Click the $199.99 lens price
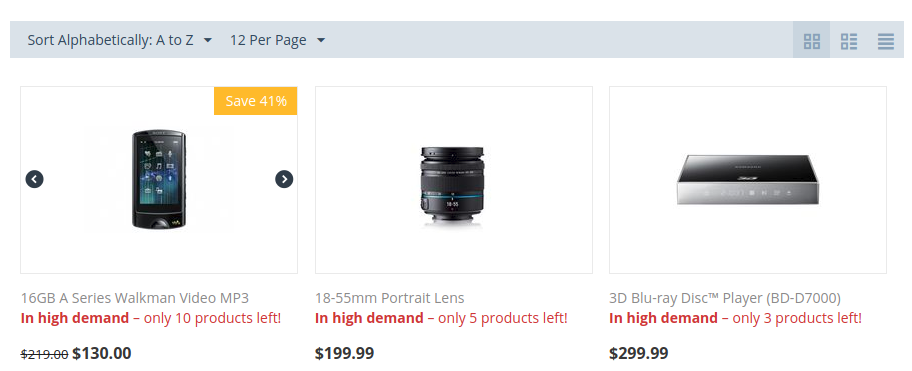The height and width of the screenshot is (371, 912). 344,353
